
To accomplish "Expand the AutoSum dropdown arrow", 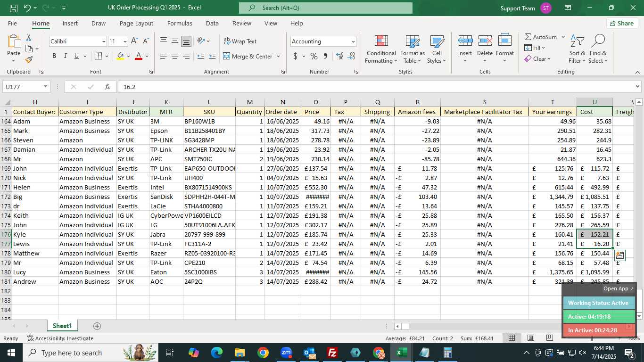I will pyautogui.click(x=563, y=37).
